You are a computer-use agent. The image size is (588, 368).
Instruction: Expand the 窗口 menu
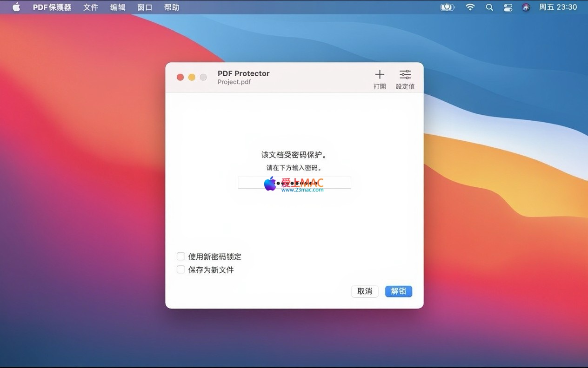click(x=145, y=7)
